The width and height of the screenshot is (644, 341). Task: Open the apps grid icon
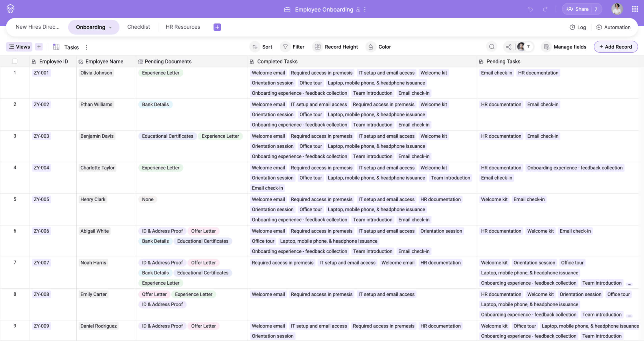pyautogui.click(x=635, y=9)
